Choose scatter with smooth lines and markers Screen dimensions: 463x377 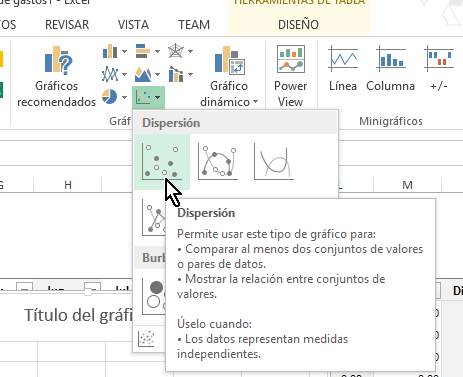(x=218, y=162)
